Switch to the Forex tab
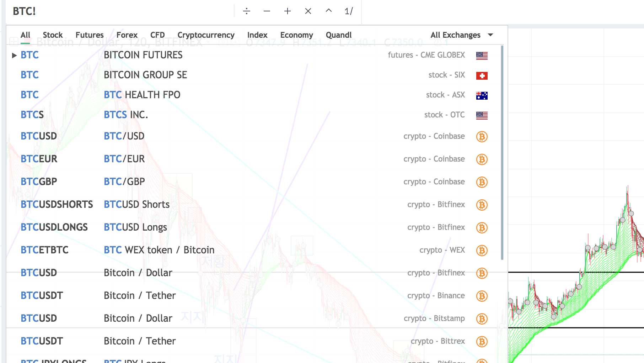The image size is (644, 363). [127, 35]
